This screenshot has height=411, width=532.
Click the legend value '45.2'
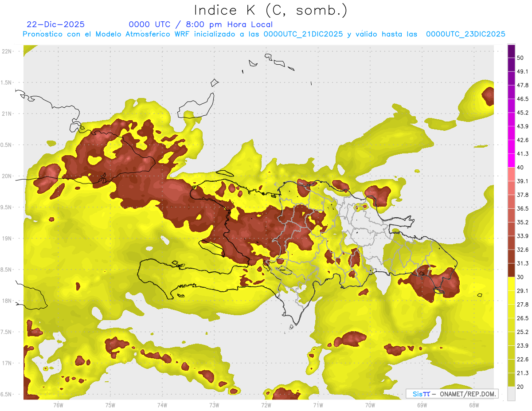tap(523, 113)
